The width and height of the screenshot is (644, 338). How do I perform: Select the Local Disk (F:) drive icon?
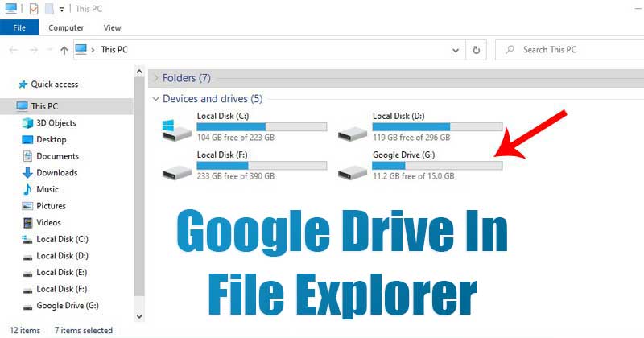click(x=176, y=172)
